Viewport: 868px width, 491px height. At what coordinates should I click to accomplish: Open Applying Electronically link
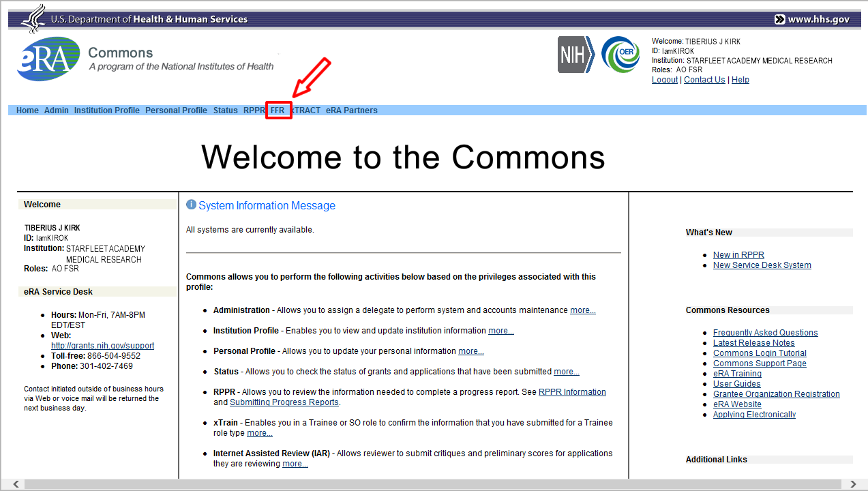(x=754, y=415)
